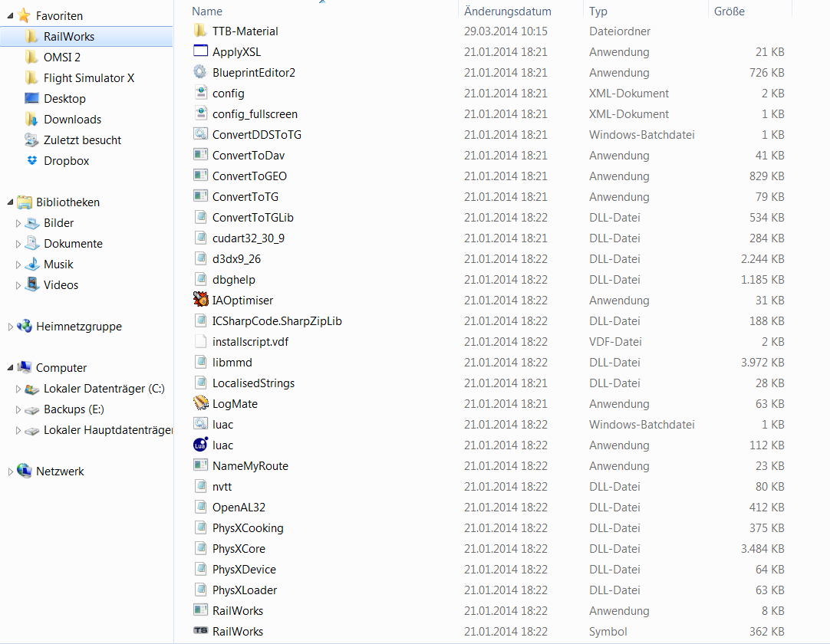The width and height of the screenshot is (830, 644).
Task: Select the config_fullscreen file icon
Action: (200, 113)
